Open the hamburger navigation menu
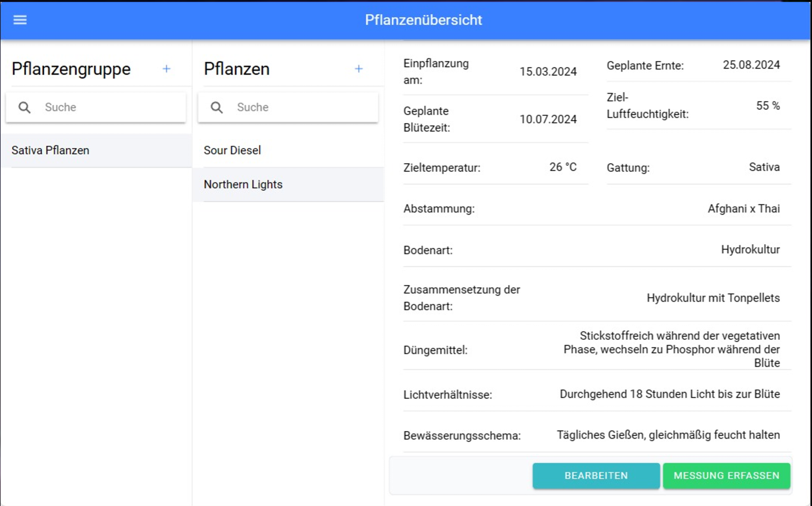This screenshot has width=812, height=506. 20,20
